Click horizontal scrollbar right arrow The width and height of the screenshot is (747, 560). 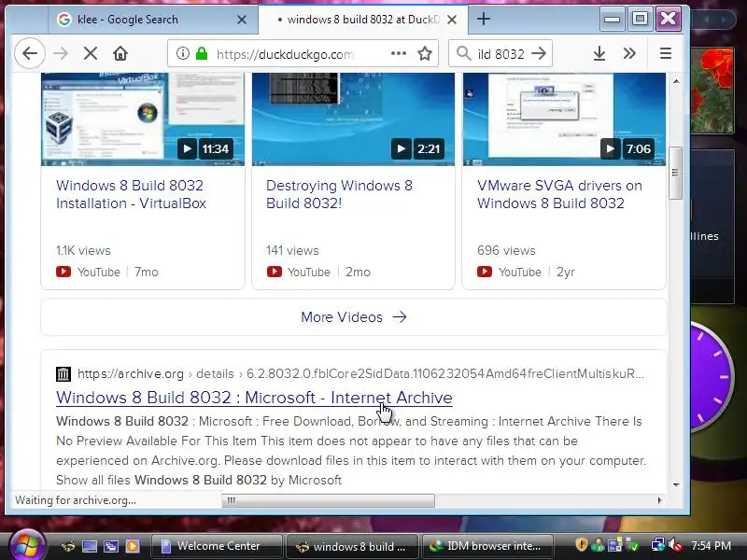660,500
